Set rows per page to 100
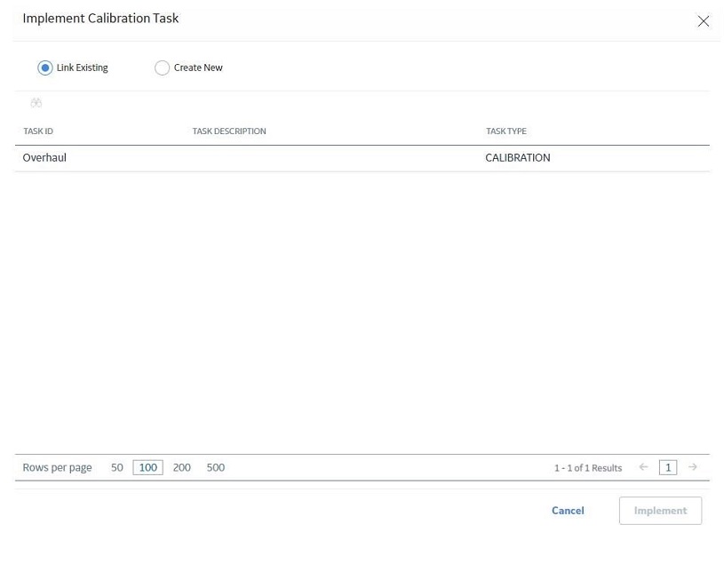Viewport: 724px width, 588px height. coord(147,467)
